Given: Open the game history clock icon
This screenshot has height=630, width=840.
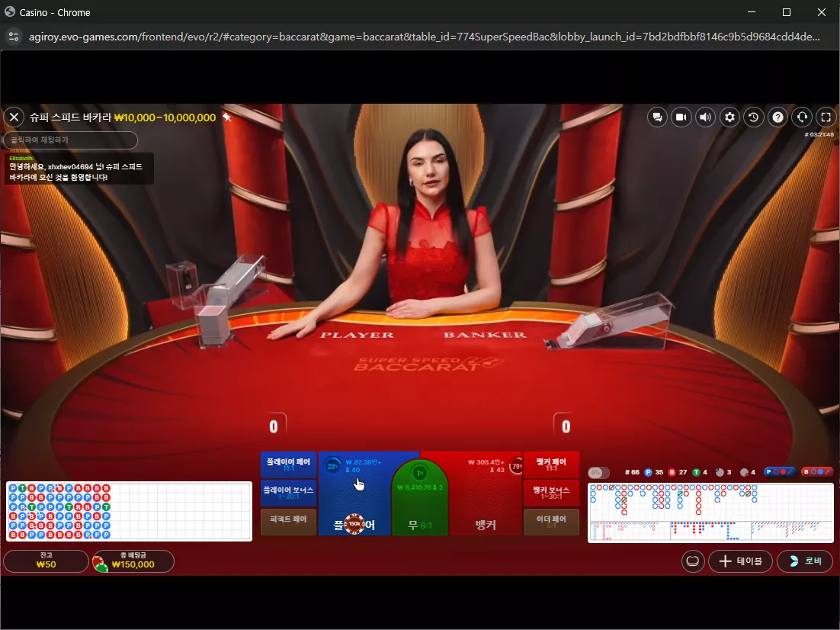Looking at the screenshot, I should pyautogui.click(x=753, y=117).
